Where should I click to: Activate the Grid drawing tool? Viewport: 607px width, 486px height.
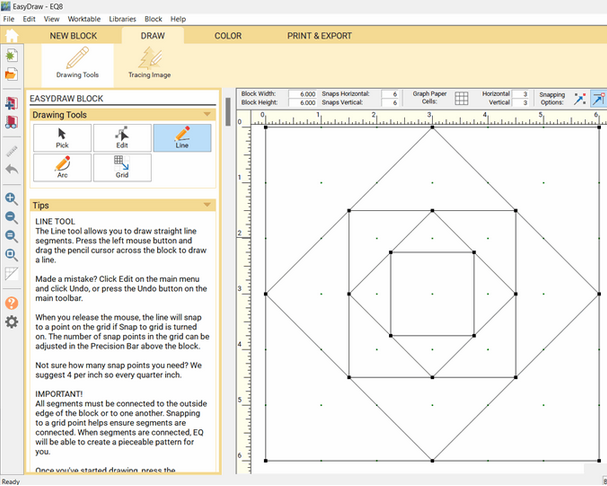122,167
